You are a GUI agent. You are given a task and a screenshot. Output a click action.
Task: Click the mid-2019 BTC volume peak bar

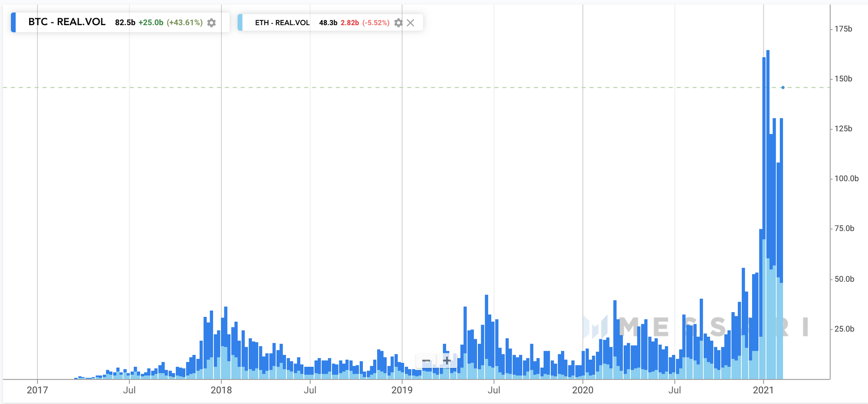tap(487, 327)
